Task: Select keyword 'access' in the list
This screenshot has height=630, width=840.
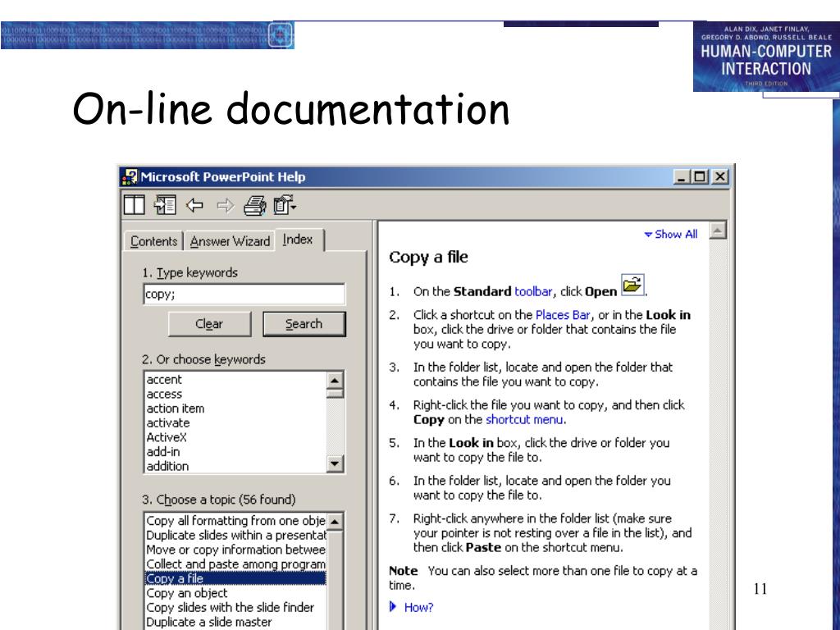Action: (x=235, y=394)
